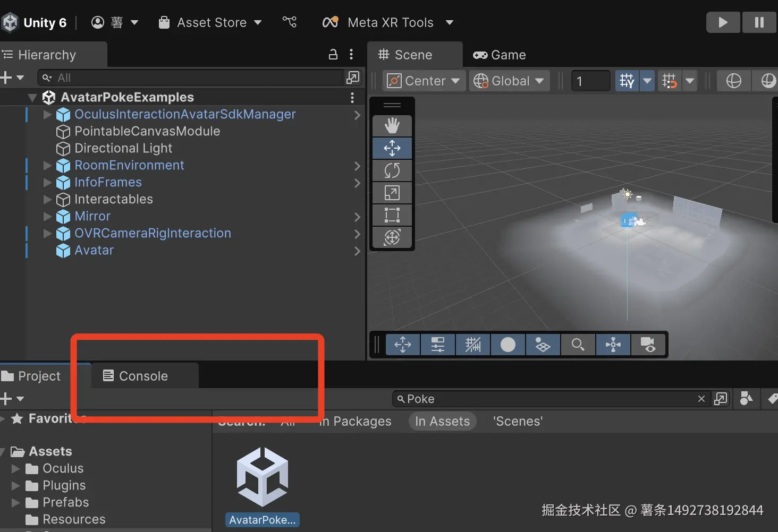Click the overlay pivot axes icon
Viewport: 778px width, 532px height.
[613, 345]
